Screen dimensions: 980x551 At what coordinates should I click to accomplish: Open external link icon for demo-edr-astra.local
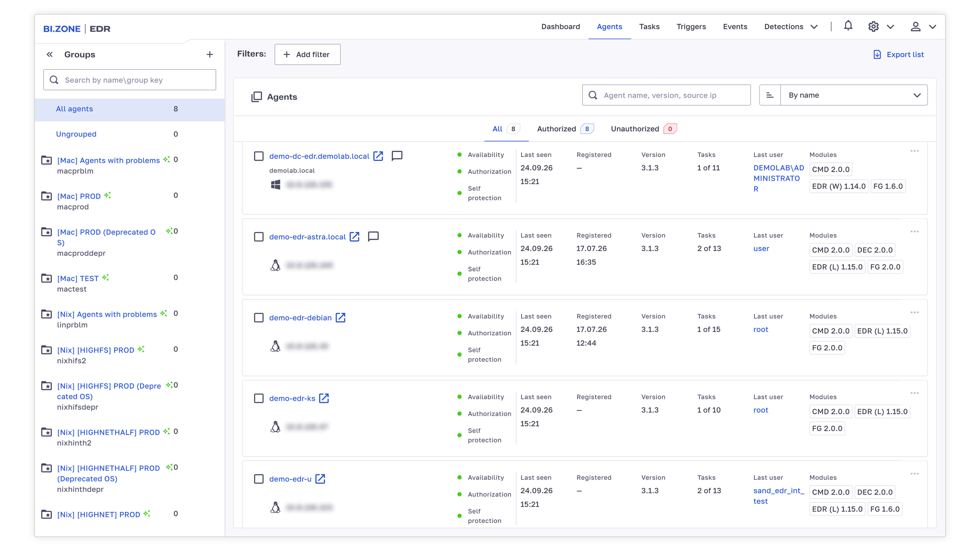pyautogui.click(x=355, y=237)
